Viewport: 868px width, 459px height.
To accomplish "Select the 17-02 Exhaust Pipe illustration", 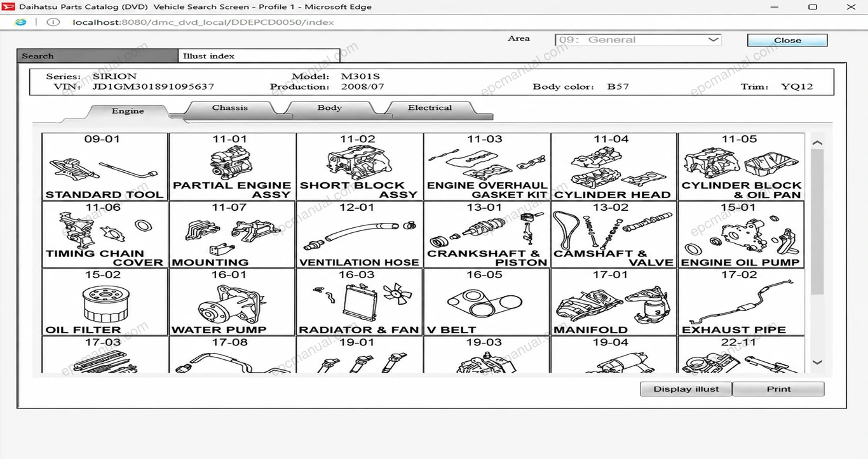I will pos(741,302).
